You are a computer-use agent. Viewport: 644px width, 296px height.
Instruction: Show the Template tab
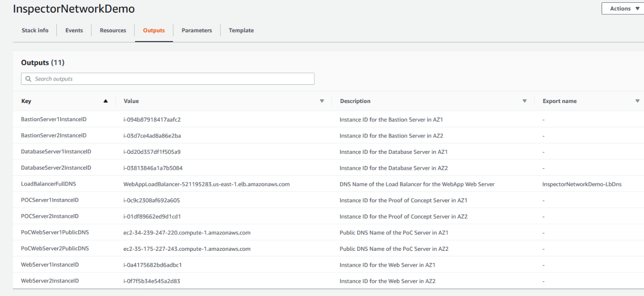click(241, 30)
